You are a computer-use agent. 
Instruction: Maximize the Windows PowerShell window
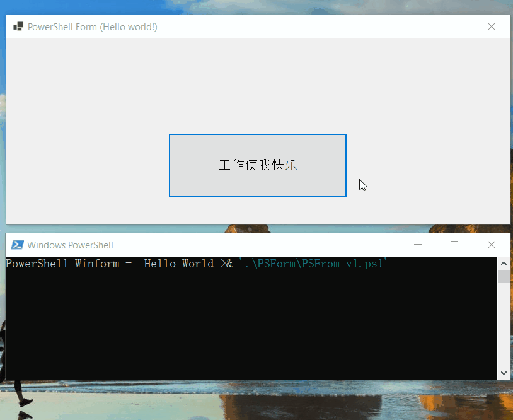point(454,245)
